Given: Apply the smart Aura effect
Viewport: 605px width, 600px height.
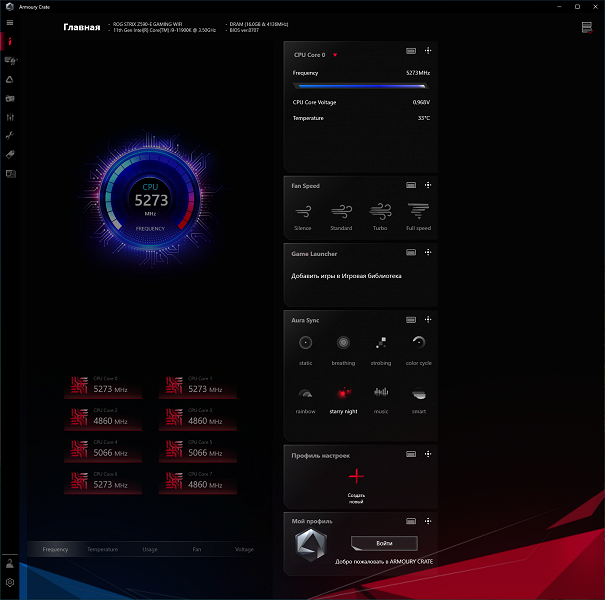Looking at the screenshot, I should (419, 400).
